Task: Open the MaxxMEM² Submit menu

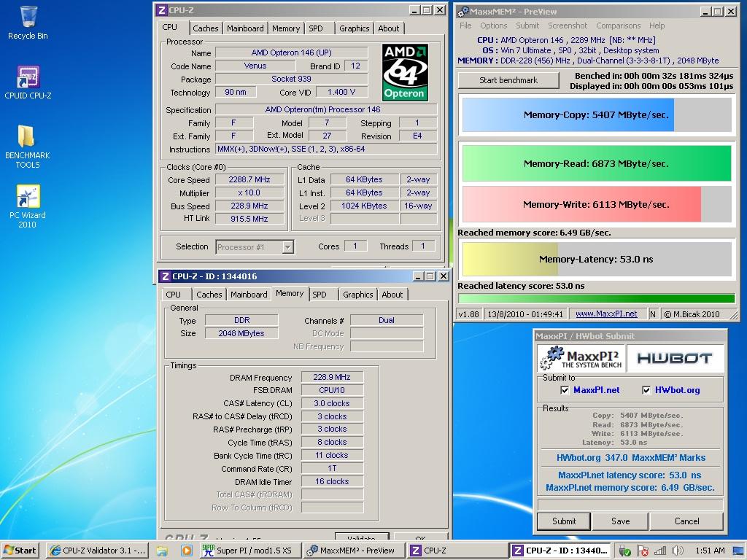Action: point(527,26)
